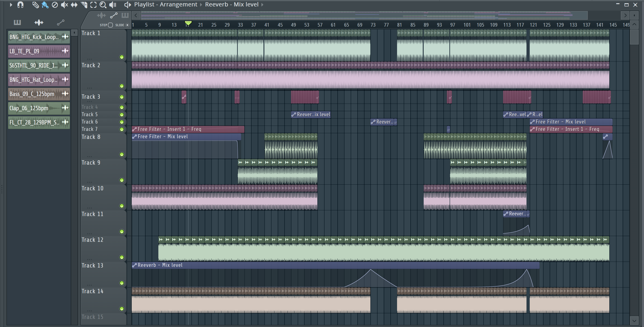Show audio clips waveform icon in picker
This screenshot has height=327, width=644.
point(39,23)
